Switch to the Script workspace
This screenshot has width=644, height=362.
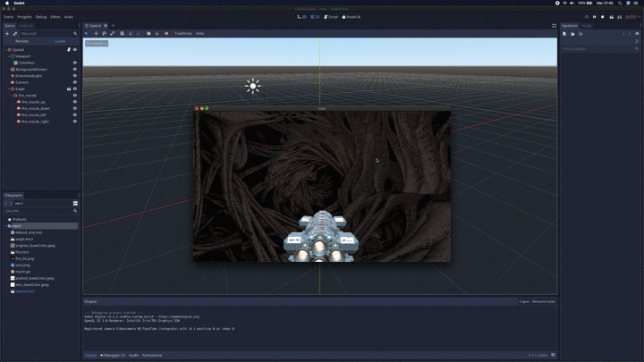(331, 17)
